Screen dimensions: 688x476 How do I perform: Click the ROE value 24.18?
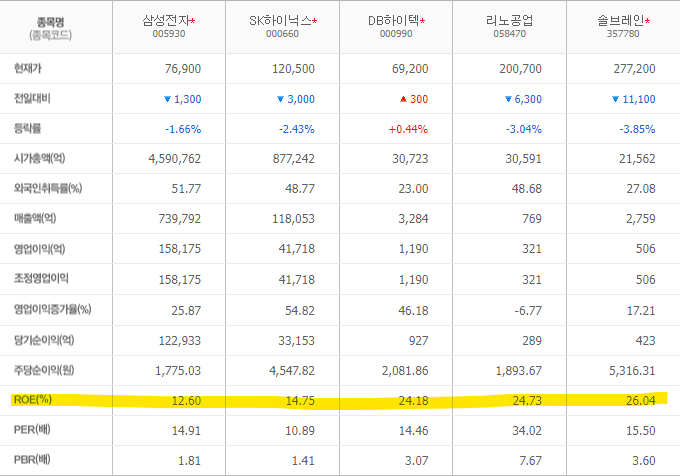[x=413, y=401]
